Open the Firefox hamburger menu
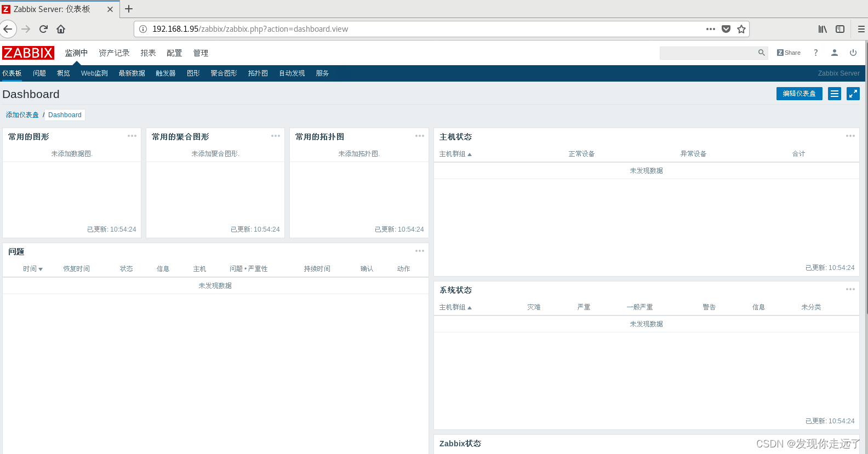This screenshot has height=454, width=868. 861,29
